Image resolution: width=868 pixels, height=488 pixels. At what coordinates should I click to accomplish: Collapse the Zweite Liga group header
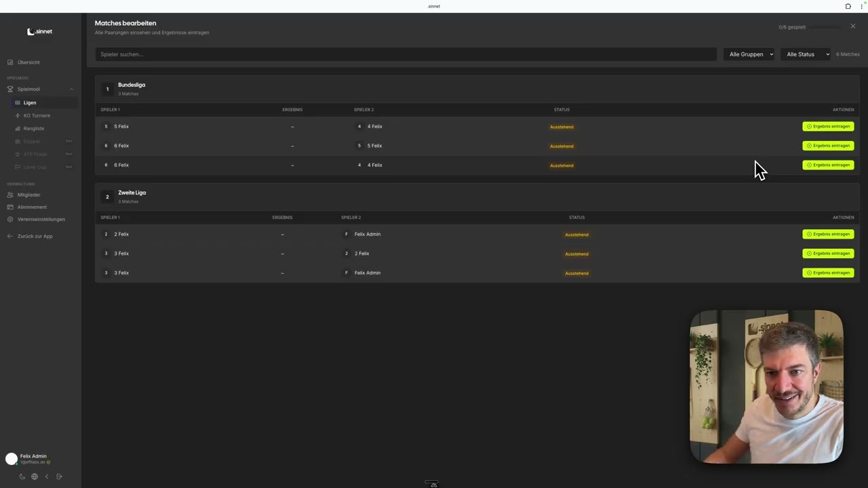pos(477,197)
